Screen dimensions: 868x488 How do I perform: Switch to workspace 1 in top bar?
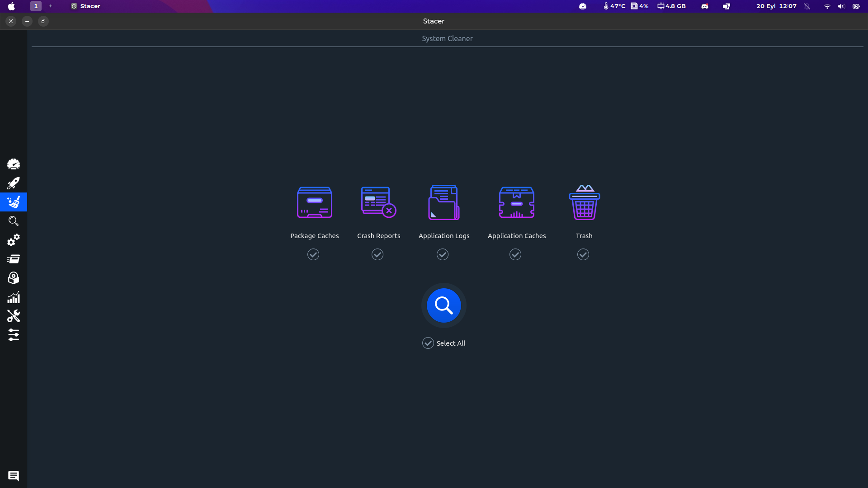[x=36, y=6]
